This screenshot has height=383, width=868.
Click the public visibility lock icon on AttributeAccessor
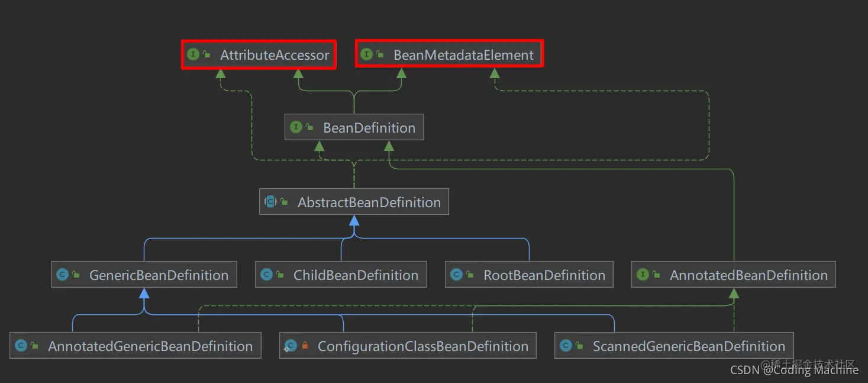coord(206,54)
